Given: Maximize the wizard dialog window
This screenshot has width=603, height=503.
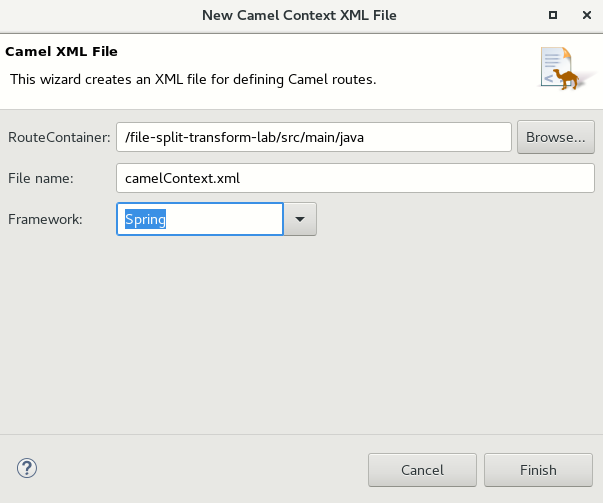Looking at the screenshot, I should (x=553, y=15).
